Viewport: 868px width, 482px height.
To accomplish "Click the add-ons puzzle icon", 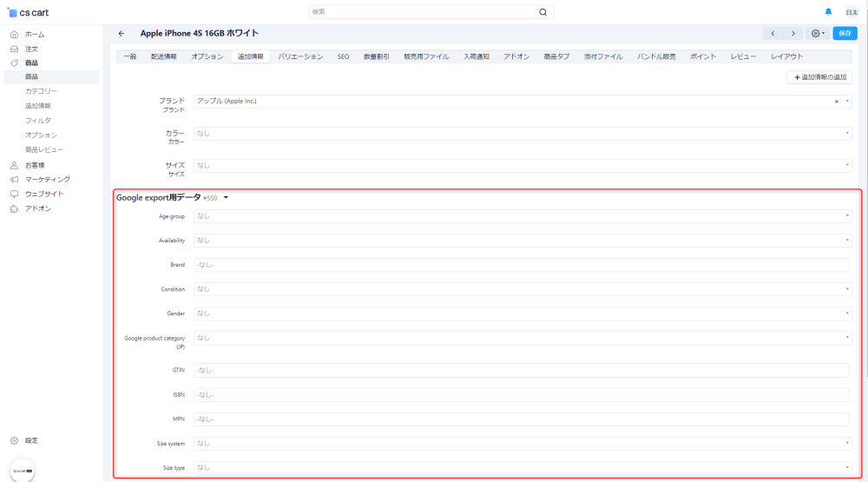I will point(15,208).
